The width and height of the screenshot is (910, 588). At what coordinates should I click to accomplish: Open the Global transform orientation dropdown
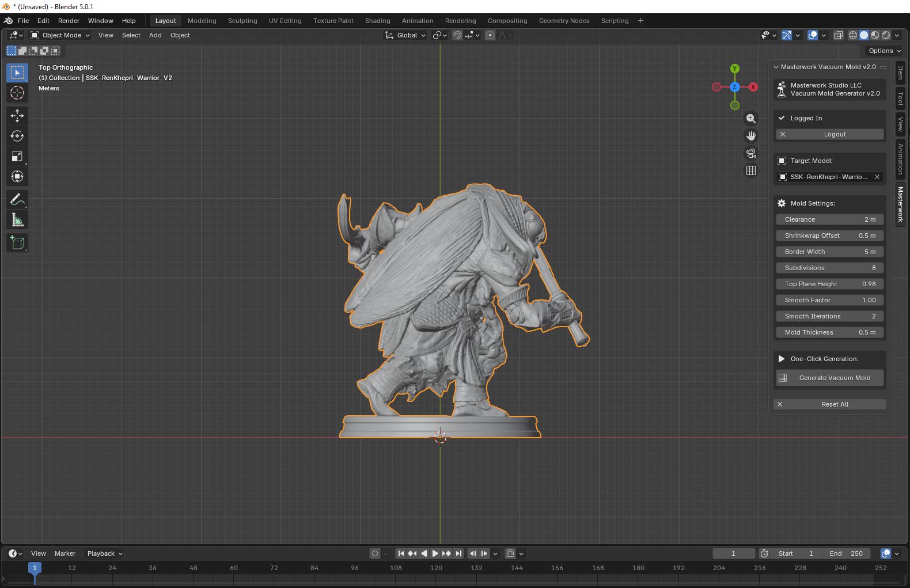tap(405, 35)
